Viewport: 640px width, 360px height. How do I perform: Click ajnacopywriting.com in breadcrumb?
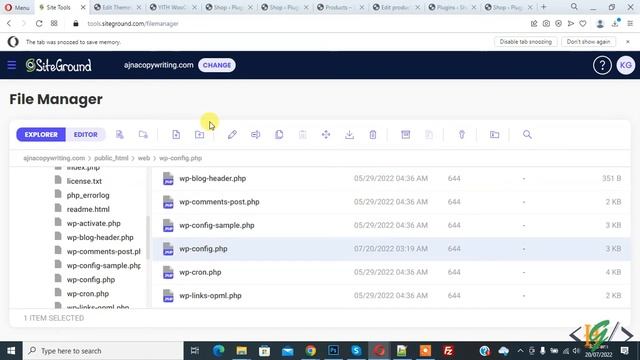[x=54, y=158]
